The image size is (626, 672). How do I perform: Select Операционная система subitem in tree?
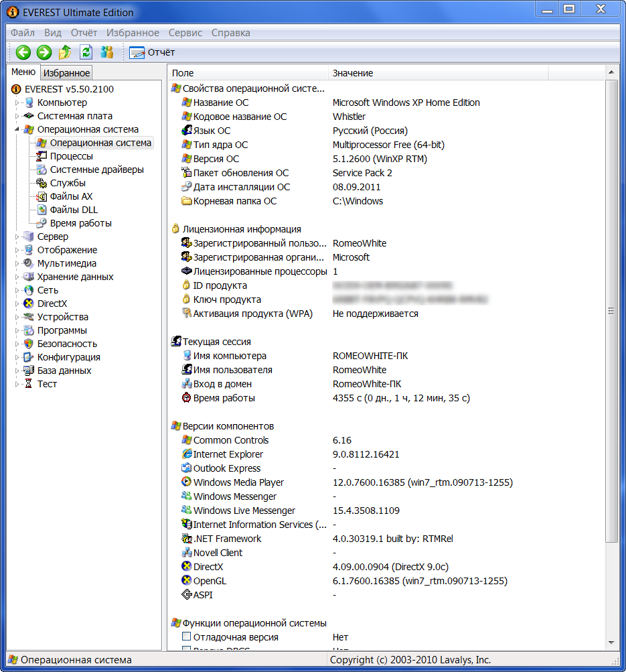pyautogui.click(x=95, y=143)
